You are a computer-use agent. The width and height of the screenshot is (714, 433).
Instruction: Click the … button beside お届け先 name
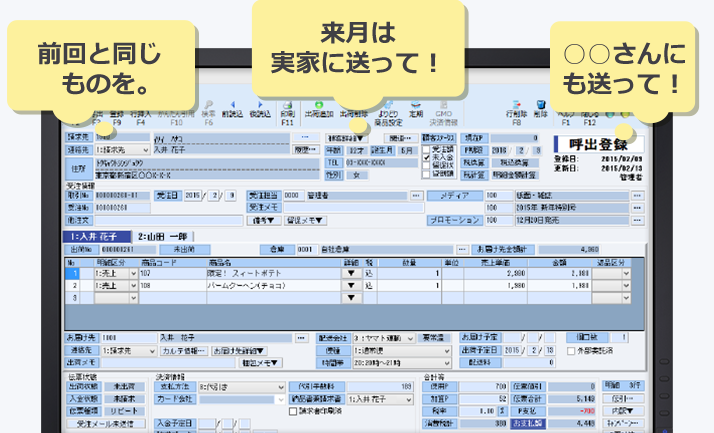[301, 338]
